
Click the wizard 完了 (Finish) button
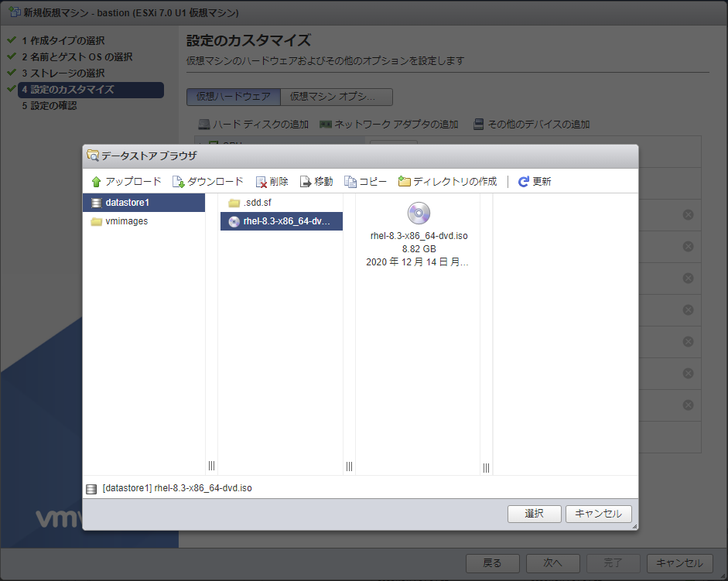point(614,563)
